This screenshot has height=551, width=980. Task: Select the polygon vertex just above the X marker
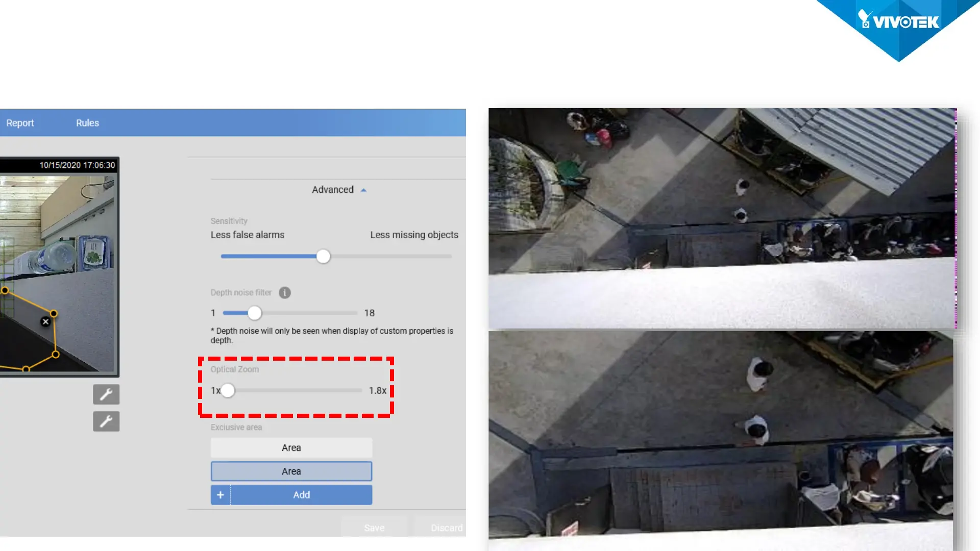[54, 313]
